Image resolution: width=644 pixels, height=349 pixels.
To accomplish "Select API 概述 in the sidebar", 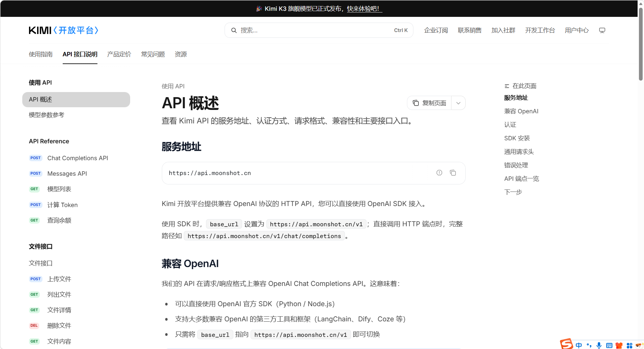I will pyautogui.click(x=76, y=99).
